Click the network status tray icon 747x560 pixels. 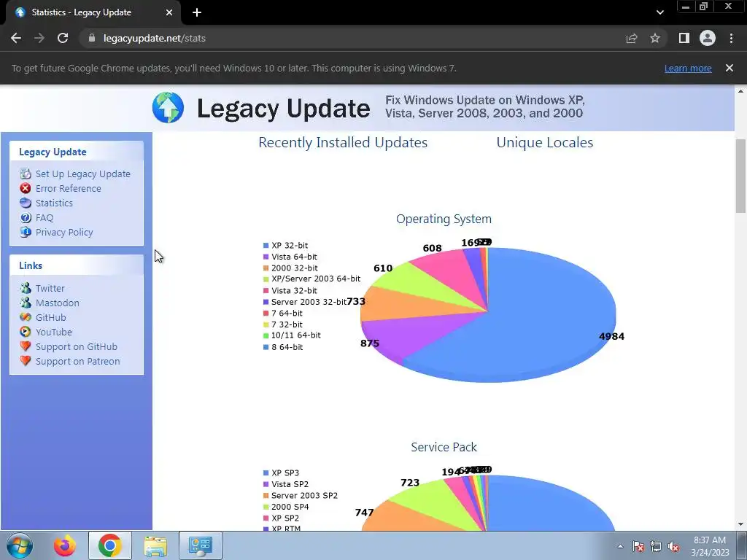click(656, 546)
